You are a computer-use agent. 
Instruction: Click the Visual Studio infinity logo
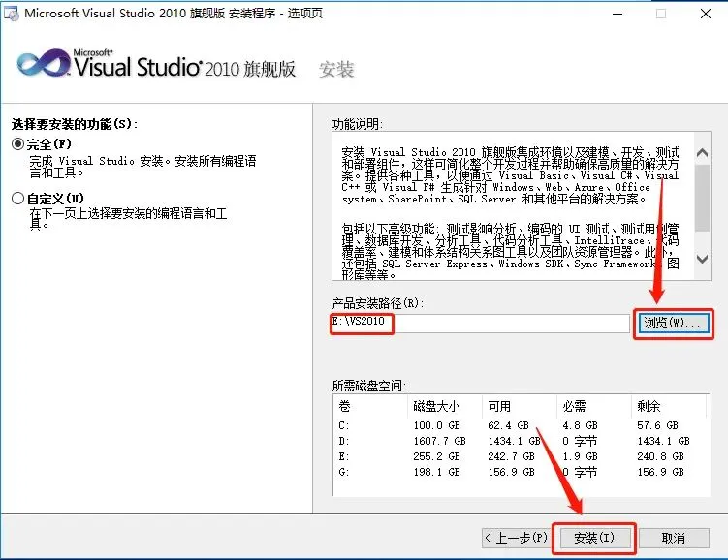pos(44,64)
